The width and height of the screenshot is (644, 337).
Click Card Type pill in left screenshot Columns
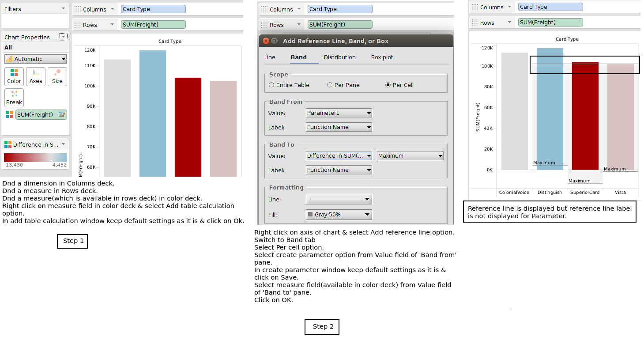click(153, 9)
